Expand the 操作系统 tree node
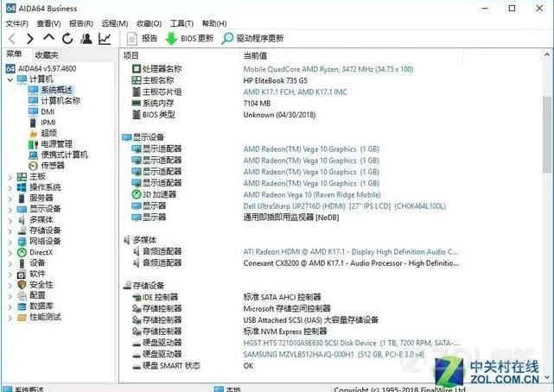 coord(10,188)
